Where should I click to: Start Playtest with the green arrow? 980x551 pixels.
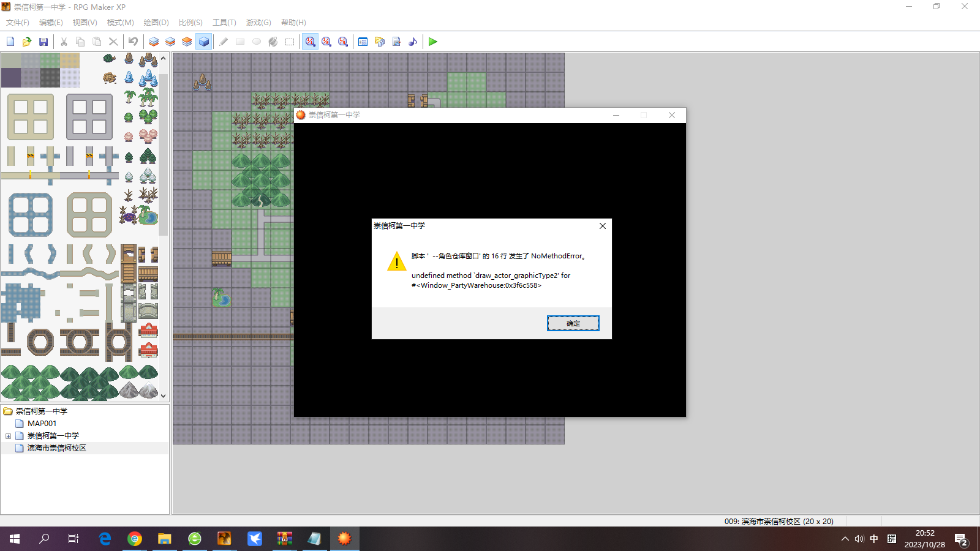coord(433,42)
